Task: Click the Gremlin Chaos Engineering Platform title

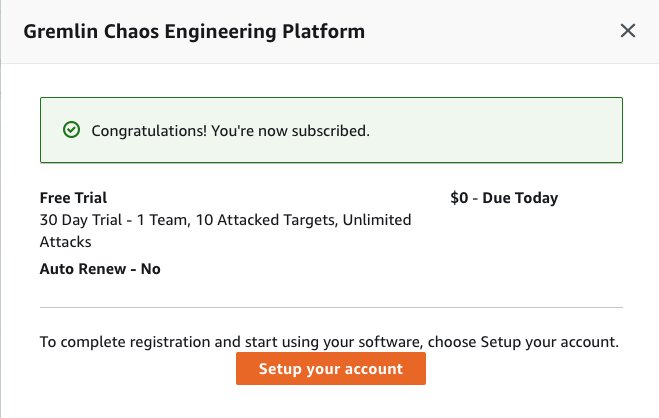Action: click(194, 32)
